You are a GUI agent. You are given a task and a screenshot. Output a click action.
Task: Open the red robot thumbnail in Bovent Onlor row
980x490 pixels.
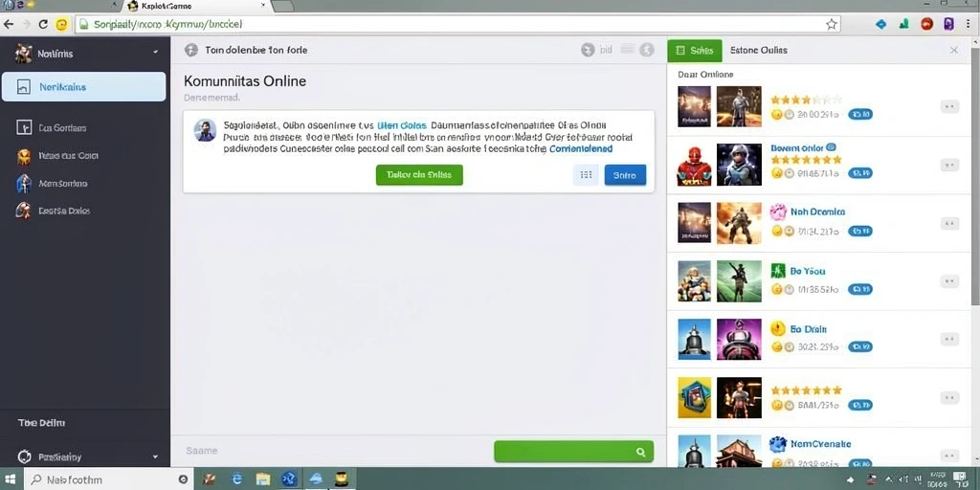(x=694, y=165)
